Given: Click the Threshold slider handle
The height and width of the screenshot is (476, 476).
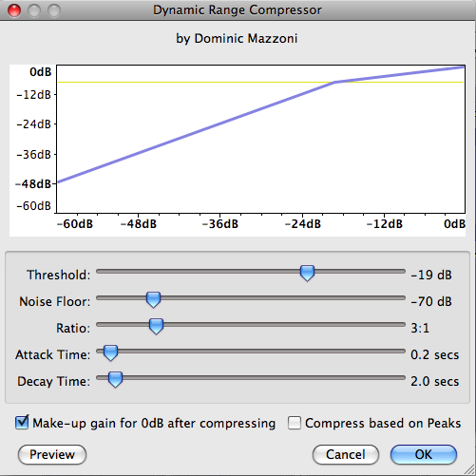Looking at the screenshot, I should (x=307, y=274).
